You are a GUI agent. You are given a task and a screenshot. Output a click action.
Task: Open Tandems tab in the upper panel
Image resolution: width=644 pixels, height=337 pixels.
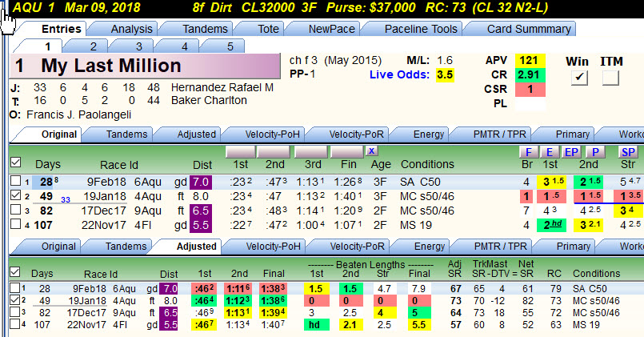click(x=126, y=134)
